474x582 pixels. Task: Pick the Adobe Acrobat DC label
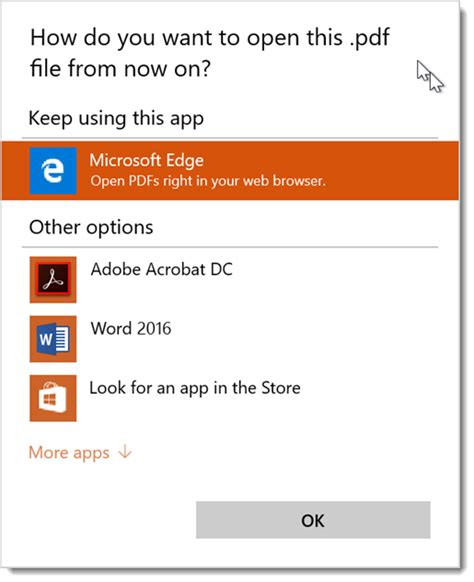161,269
